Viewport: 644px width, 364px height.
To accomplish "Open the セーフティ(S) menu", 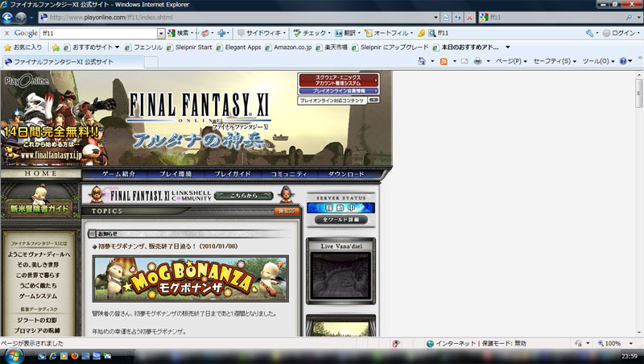I will [x=555, y=61].
